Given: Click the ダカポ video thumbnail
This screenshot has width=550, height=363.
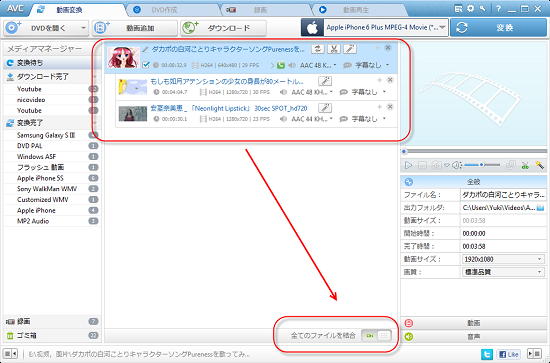Looking at the screenshot, I should 123,57.
